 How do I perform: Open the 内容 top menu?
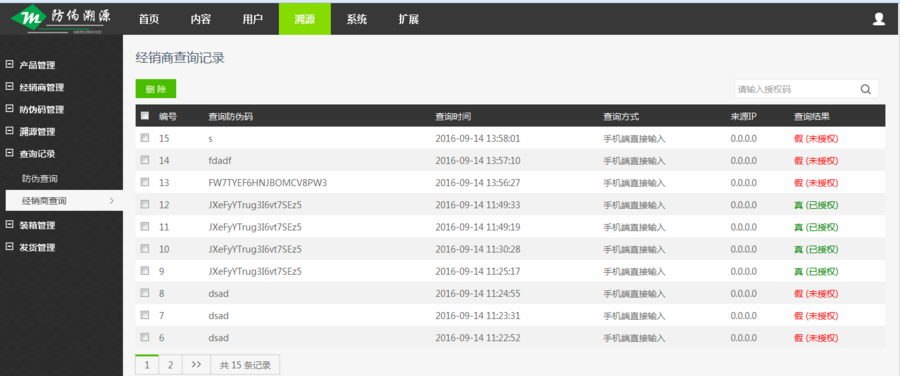[x=201, y=19]
